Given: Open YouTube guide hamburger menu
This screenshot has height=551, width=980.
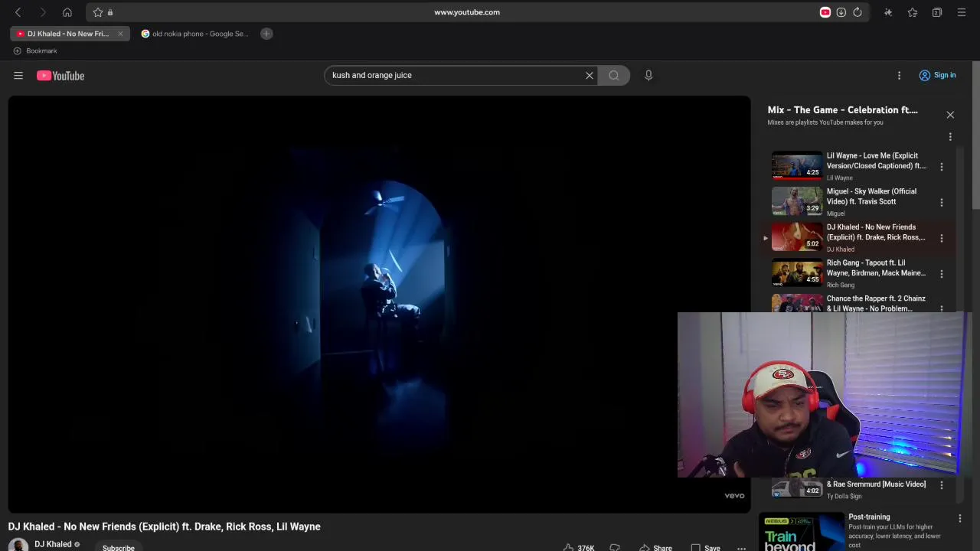Looking at the screenshot, I should [x=18, y=75].
